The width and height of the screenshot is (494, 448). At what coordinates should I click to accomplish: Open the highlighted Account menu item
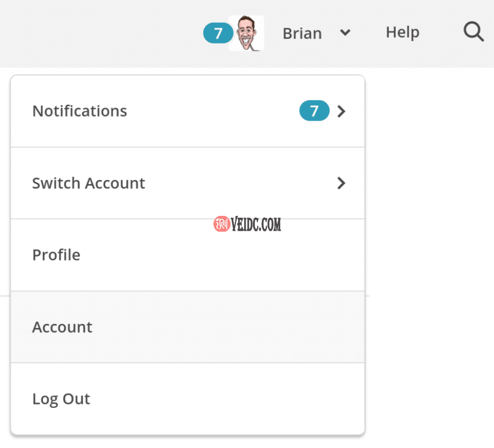(62, 327)
